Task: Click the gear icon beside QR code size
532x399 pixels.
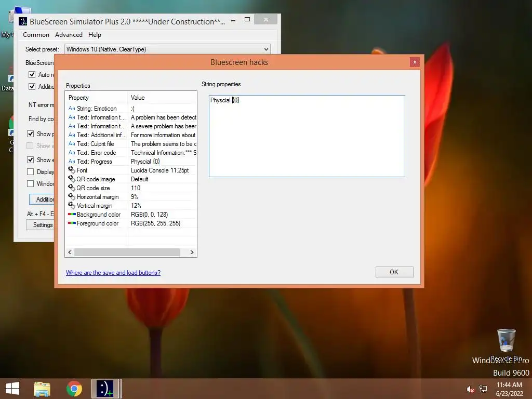Action: pyautogui.click(x=72, y=187)
